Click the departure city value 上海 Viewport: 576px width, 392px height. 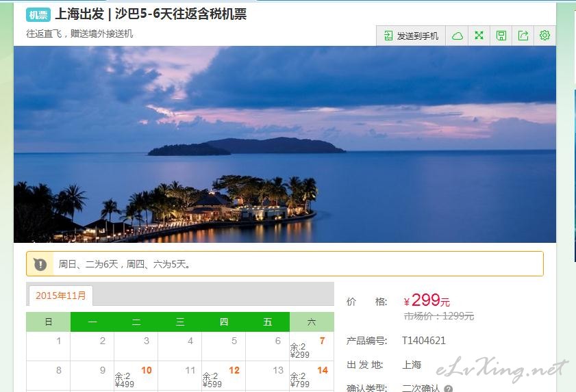coord(412,365)
